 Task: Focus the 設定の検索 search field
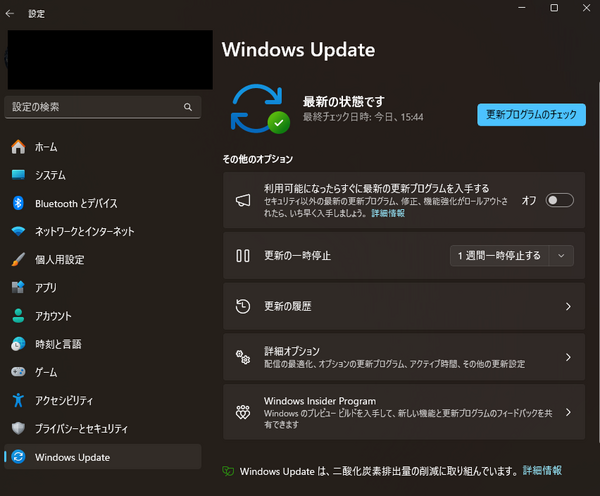[103, 107]
